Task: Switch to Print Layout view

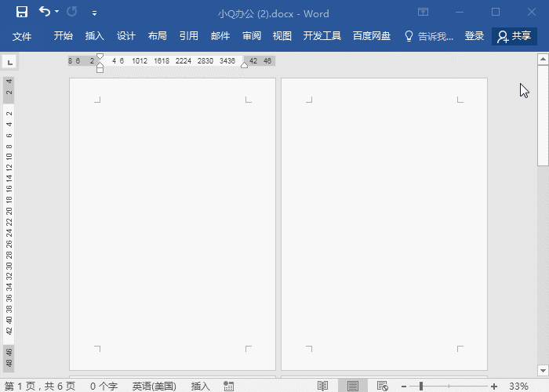Action: pos(353,386)
